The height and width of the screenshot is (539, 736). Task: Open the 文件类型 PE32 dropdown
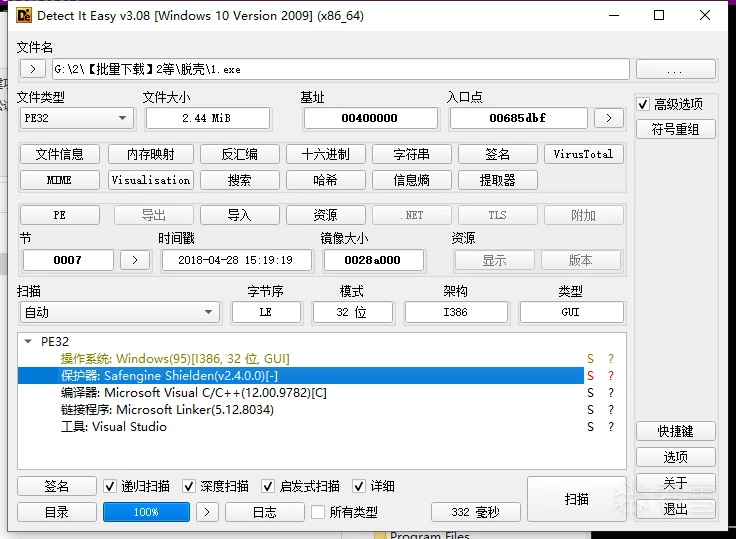coord(77,118)
